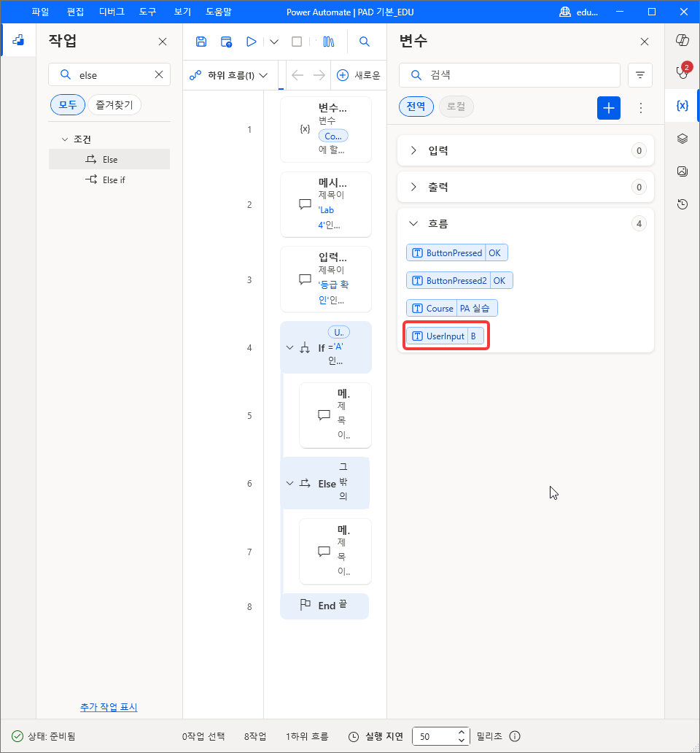
Task: Open the UI elements layers icon
Action: click(682, 139)
